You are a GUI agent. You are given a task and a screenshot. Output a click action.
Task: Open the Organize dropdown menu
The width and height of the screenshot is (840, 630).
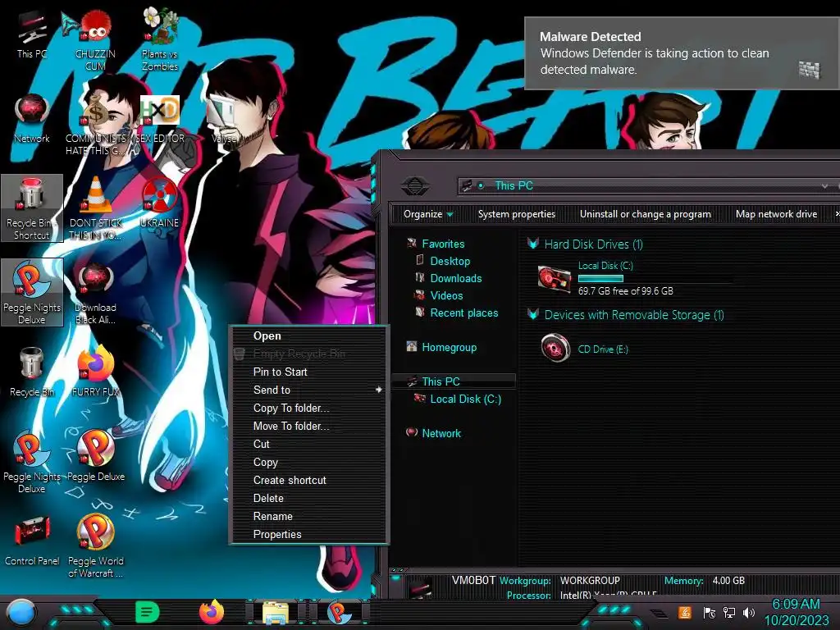point(428,214)
